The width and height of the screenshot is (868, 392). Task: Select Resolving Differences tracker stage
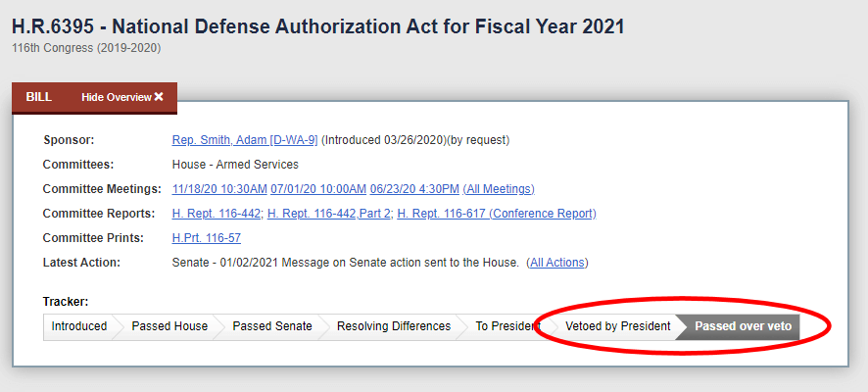click(394, 326)
